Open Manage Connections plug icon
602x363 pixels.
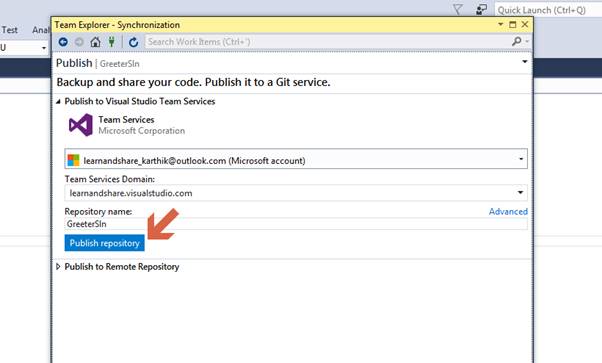click(x=111, y=42)
